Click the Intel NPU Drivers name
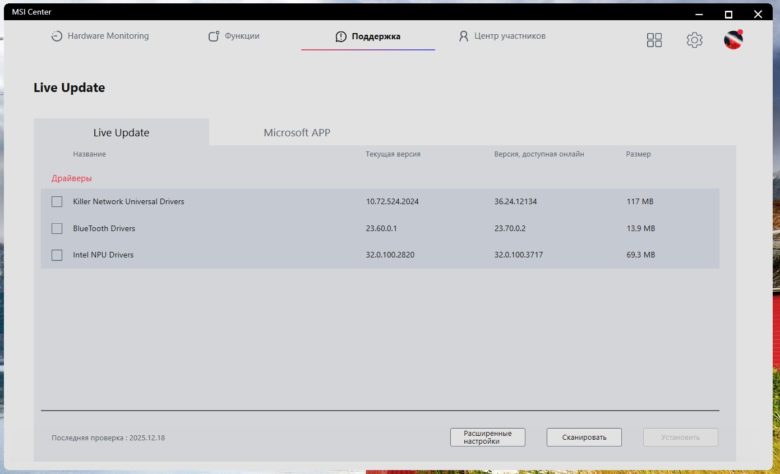Image resolution: width=780 pixels, height=474 pixels. pyautogui.click(x=103, y=255)
